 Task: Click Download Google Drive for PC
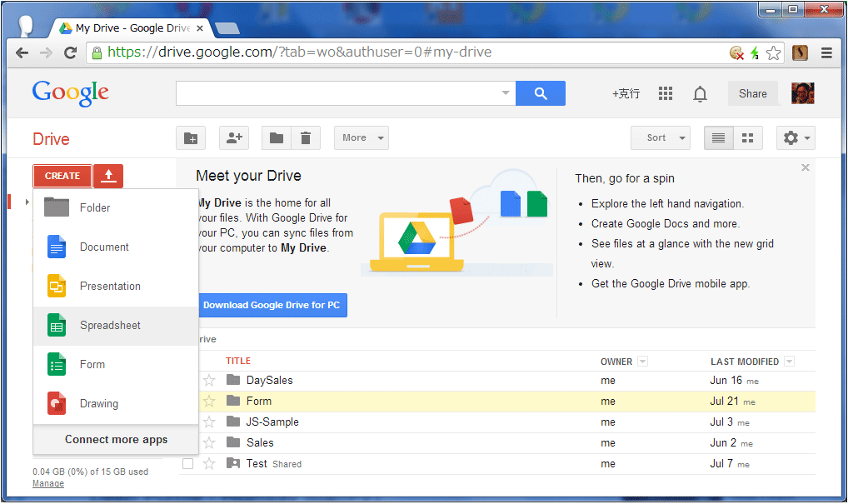[x=272, y=305]
